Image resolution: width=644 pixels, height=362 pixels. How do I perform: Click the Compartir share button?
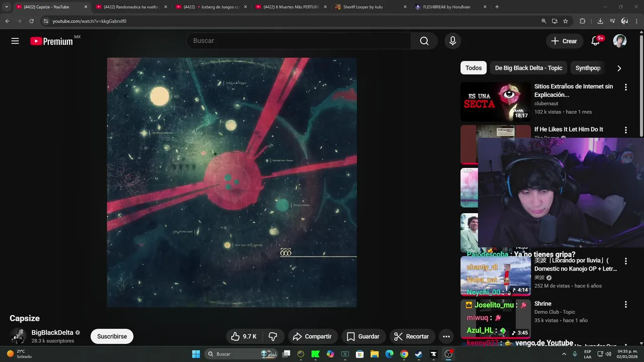click(312, 336)
